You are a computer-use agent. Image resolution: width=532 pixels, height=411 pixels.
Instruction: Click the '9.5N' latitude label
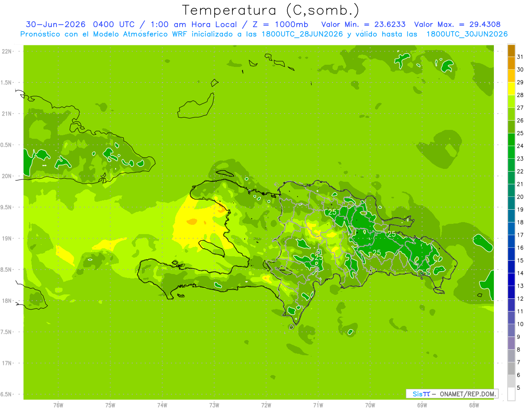coord(7,207)
